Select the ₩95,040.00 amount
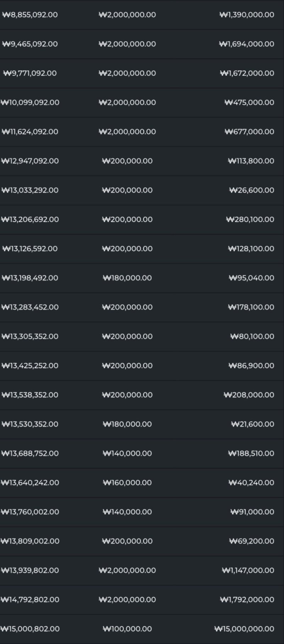This screenshot has width=284, height=644. 251,278
